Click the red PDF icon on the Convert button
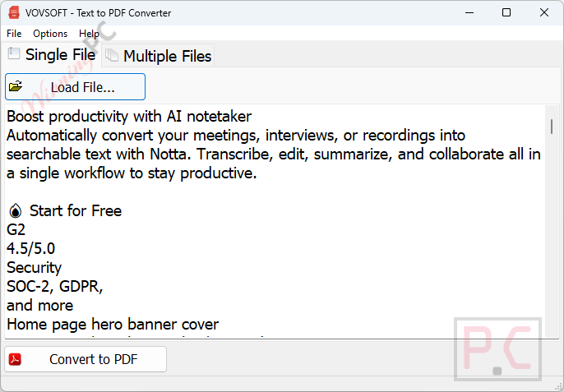Viewport: 564px width, 392px height. click(x=15, y=359)
